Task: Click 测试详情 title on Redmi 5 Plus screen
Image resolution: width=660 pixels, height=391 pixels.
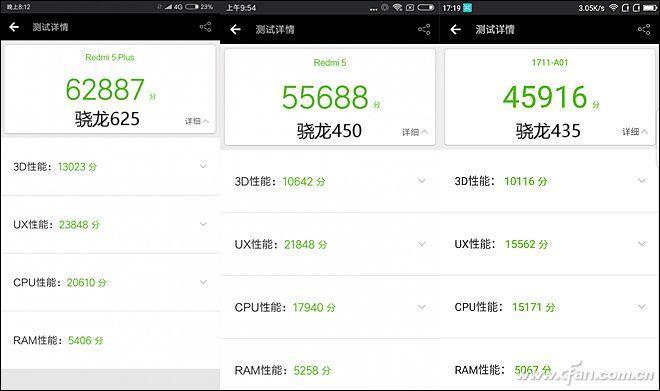Action: coord(50,27)
